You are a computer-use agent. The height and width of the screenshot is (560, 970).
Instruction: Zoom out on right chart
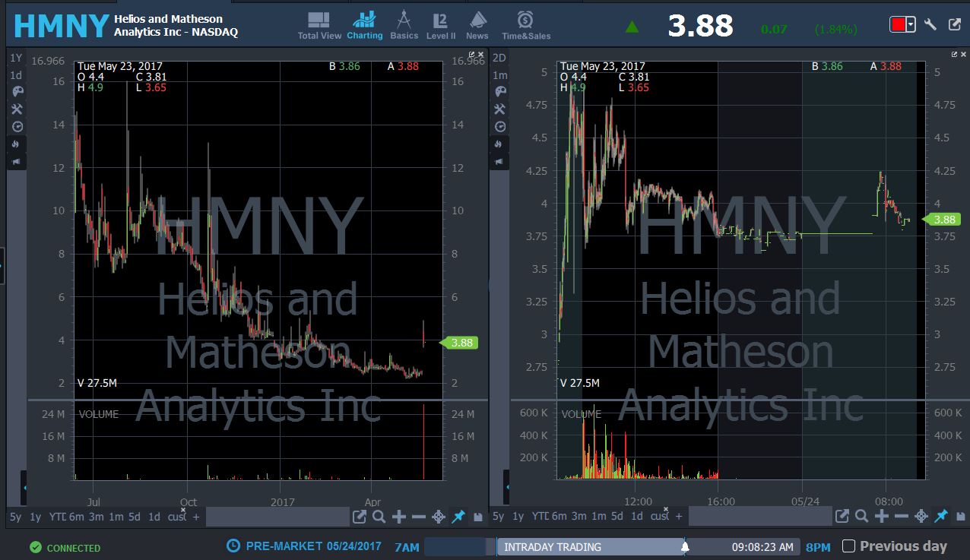(901, 517)
